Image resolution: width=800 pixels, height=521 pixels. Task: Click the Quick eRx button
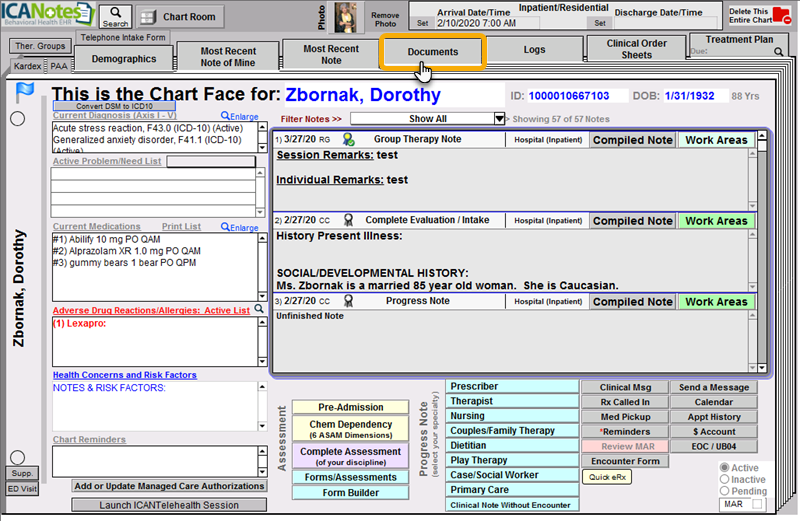coord(605,477)
